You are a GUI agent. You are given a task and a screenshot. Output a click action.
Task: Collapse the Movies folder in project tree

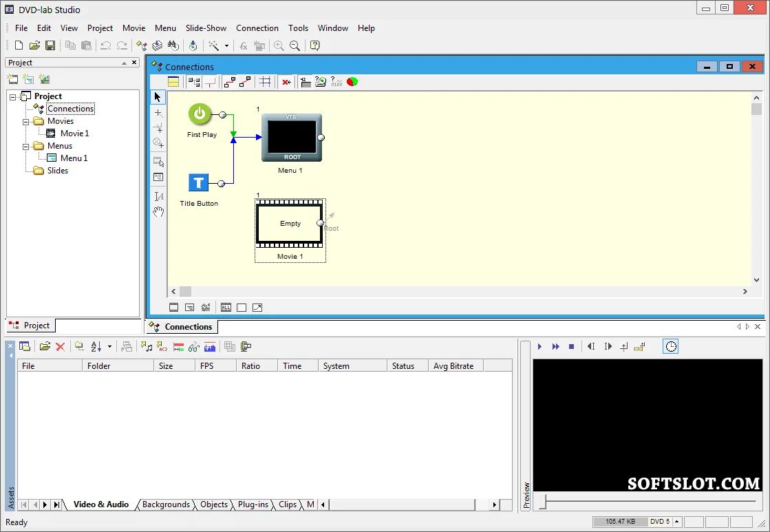26,121
